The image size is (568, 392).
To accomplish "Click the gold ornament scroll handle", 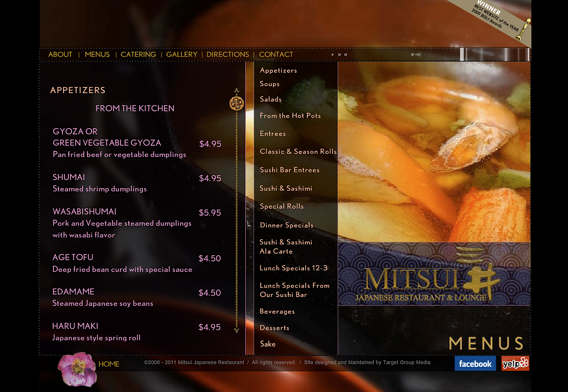I will (237, 104).
